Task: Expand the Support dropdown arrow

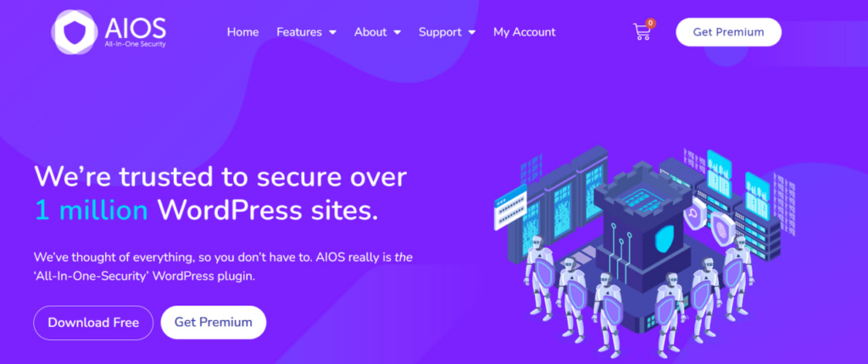Action: (471, 32)
